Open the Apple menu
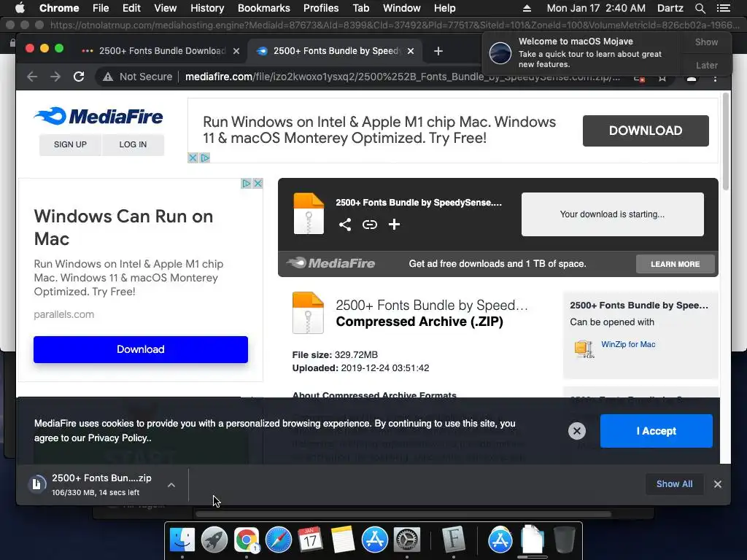Image resolution: width=747 pixels, height=560 pixels. tap(20, 8)
